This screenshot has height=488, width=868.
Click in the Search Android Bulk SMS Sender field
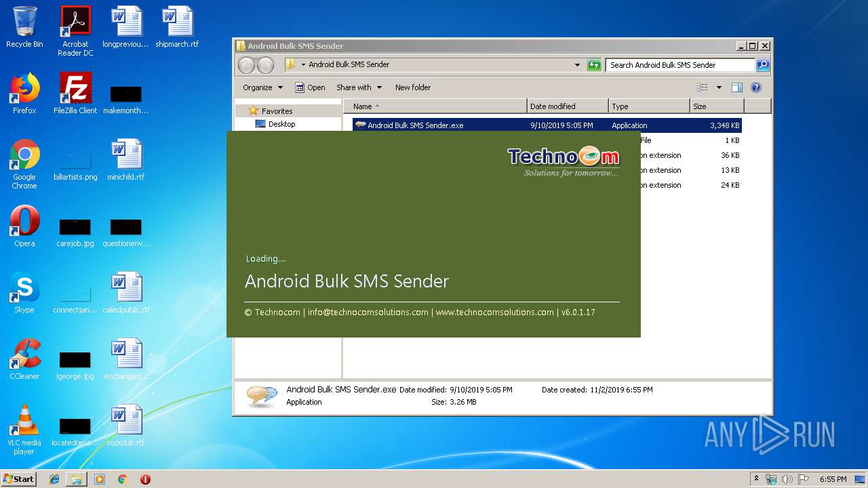pyautogui.click(x=680, y=65)
